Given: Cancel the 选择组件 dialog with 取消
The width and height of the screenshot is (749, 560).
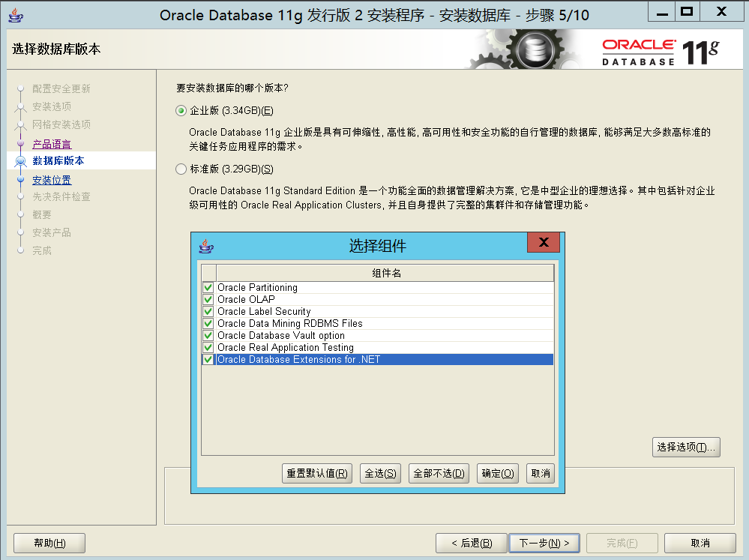Looking at the screenshot, I should (541, 474).
